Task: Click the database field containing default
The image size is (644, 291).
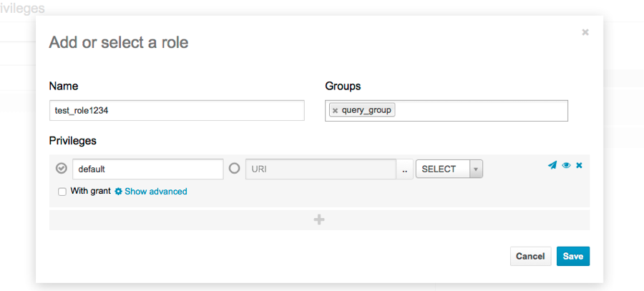Action: (147, 169)
